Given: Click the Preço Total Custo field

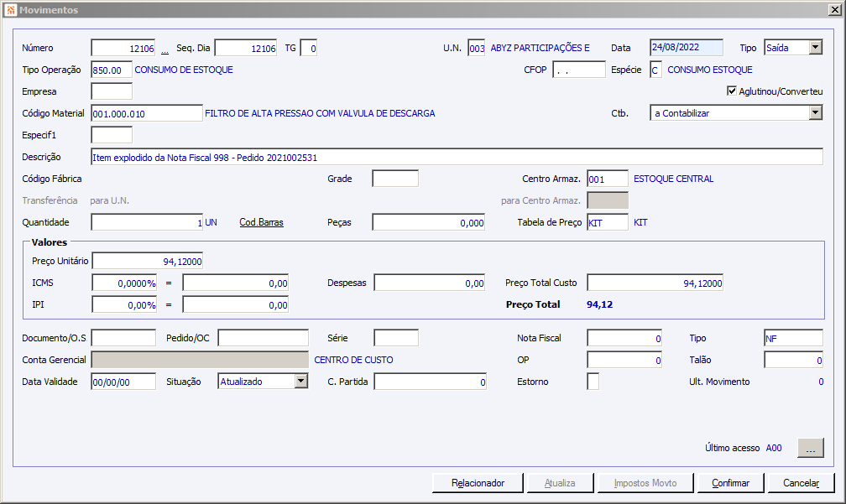Looking at the screenshot, I should pos(655,283).
